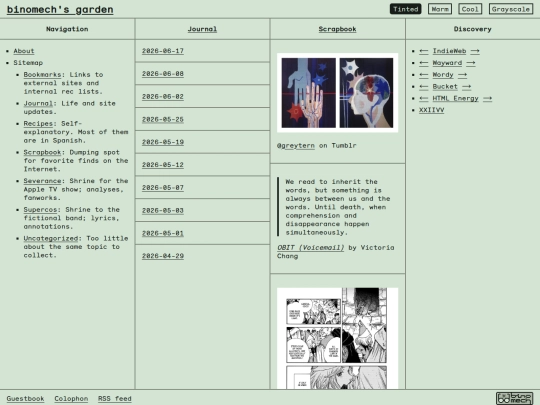Open the Wayward webring link
Screen dimensions: 540x405
coord(447,63)
